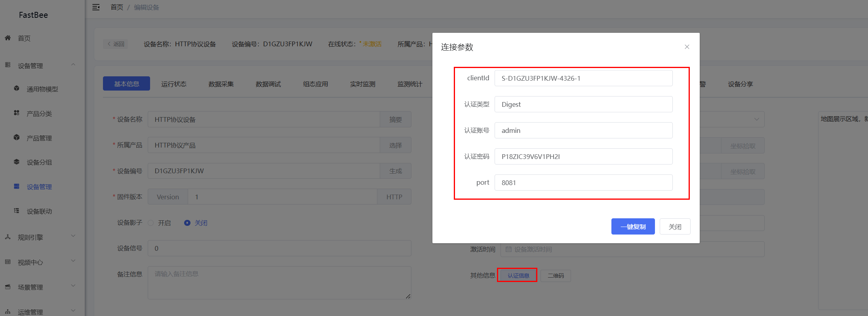Viewport: 868px width, 316px height.
Task: Click the 返回 back button
Action: [x=116, y=44]
